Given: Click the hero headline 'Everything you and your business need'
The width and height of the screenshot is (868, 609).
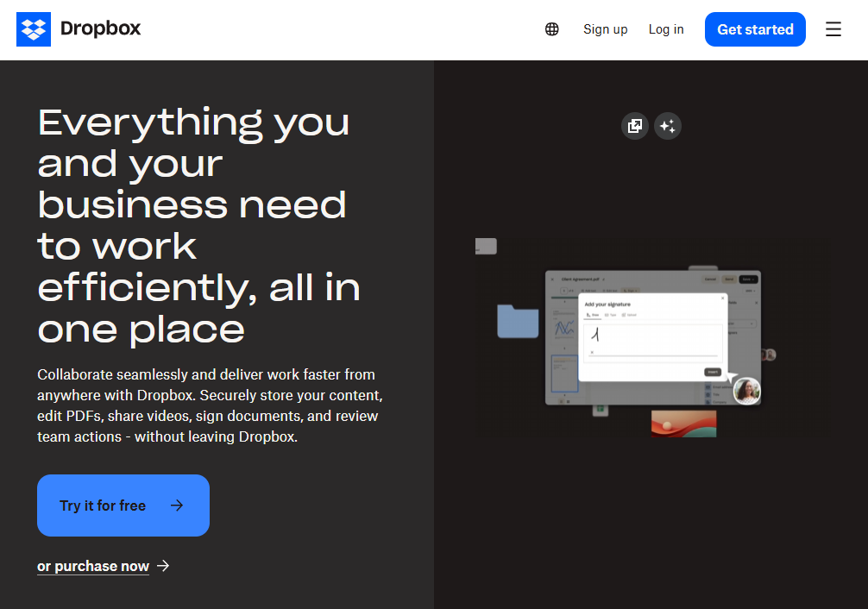Looking at the screenshot, I should click(198, 226).
